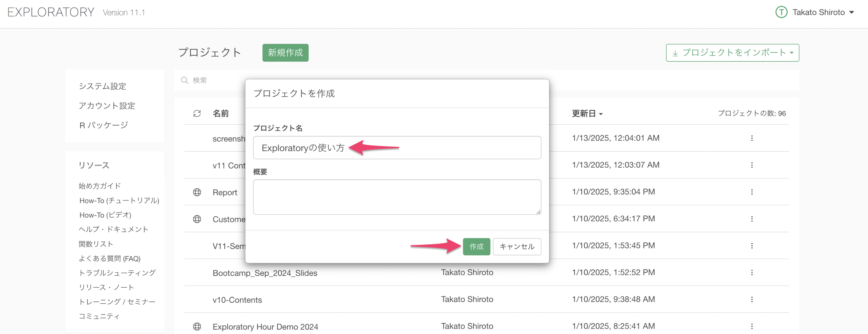The height and width of the screenshot is (334, 868).
Task: Open the three-dot menu for Exploratory Hour Demo 2024
Action: [x=752, y=326]
